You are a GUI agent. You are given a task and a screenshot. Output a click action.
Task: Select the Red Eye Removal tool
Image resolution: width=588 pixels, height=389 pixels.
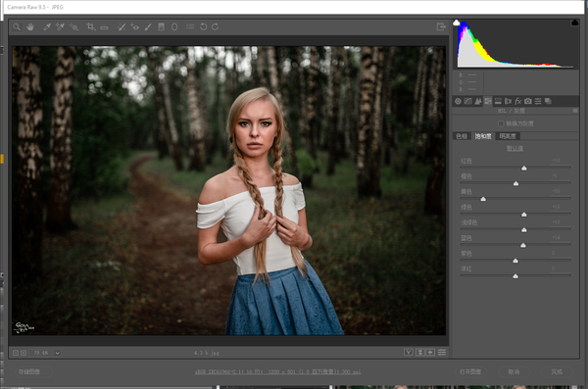pos(134,26)
